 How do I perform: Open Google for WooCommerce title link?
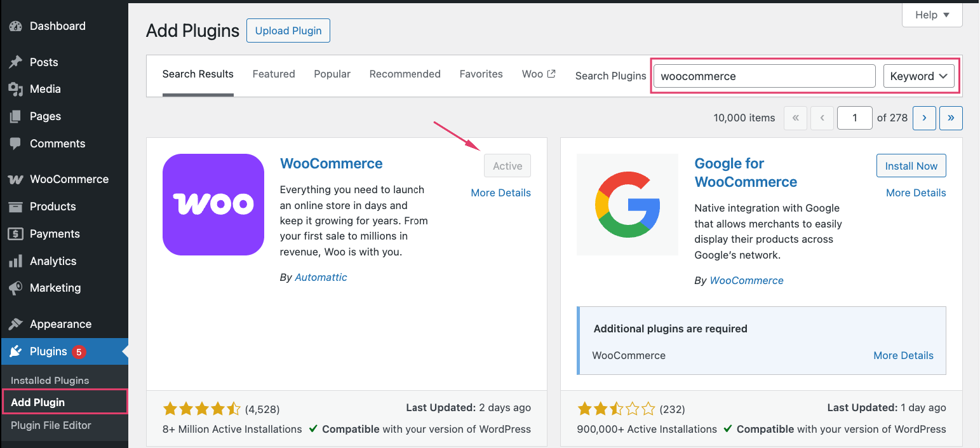(x=746, y=173)
